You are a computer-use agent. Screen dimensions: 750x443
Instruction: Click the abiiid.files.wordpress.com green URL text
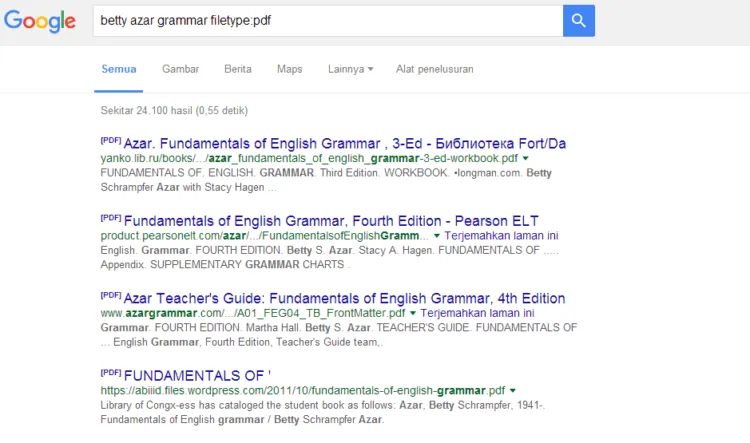tap(303, 390)
